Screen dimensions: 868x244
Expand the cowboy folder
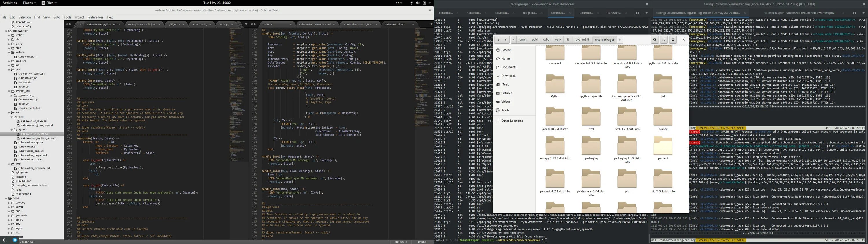point(9,203)
